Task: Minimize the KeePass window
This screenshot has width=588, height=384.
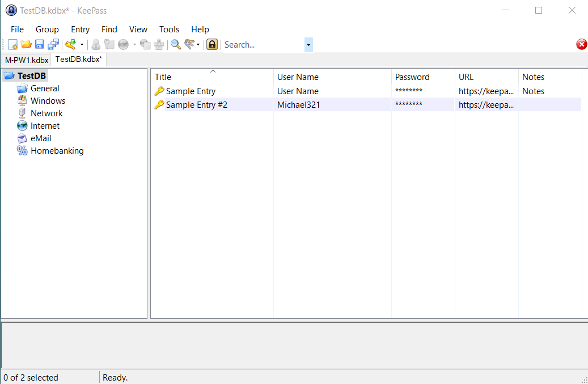Action: tap(506, 10)
